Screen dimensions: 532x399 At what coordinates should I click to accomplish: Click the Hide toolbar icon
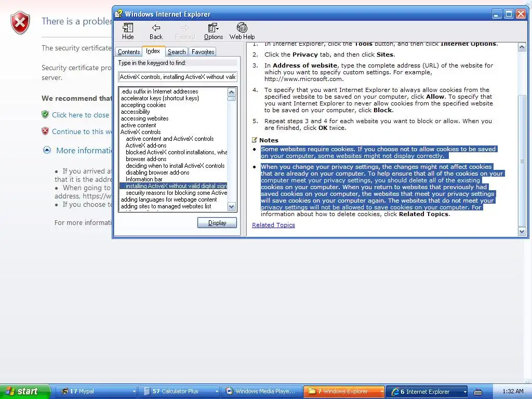128,31
